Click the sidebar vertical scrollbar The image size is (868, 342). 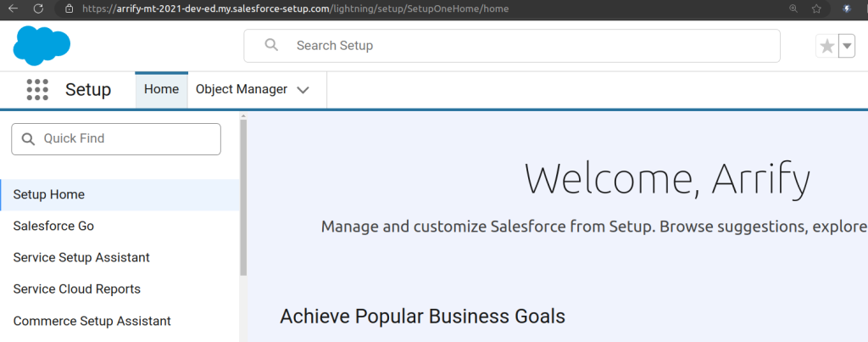point(243,197)
